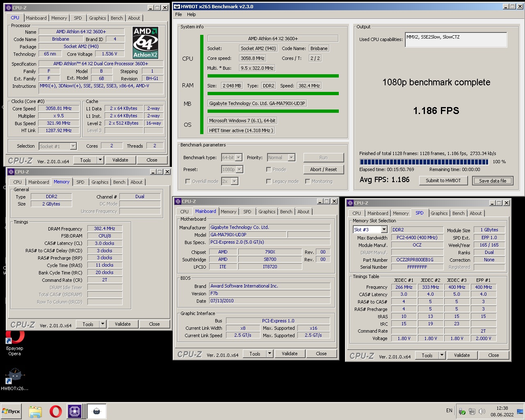Toggle the Pmode checkbox

click(269, 169)
